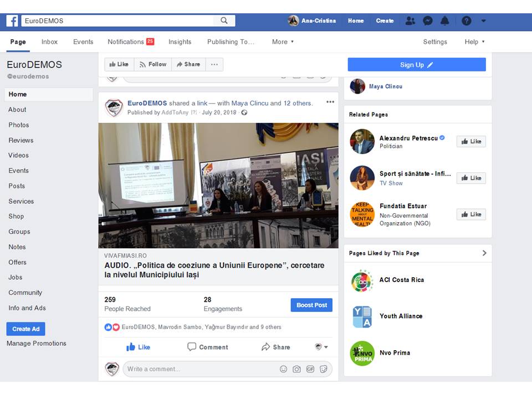
Task: Like the Alexandru Petrescu page
Action: 471,141
